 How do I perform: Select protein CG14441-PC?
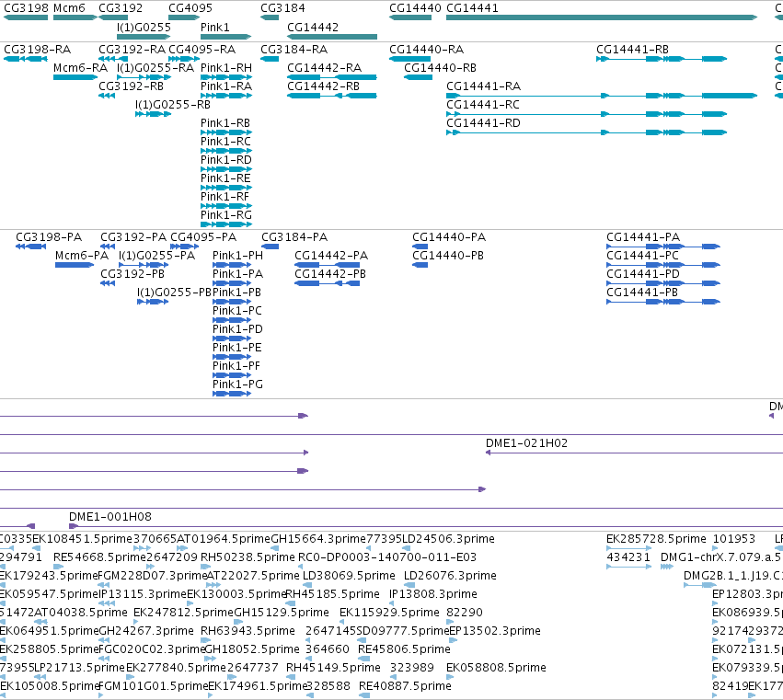[642, 256]
